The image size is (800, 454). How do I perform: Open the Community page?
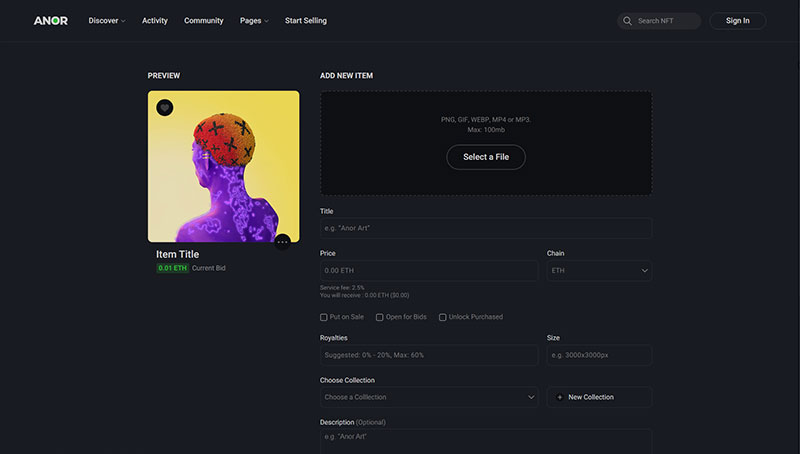(204, 21)
